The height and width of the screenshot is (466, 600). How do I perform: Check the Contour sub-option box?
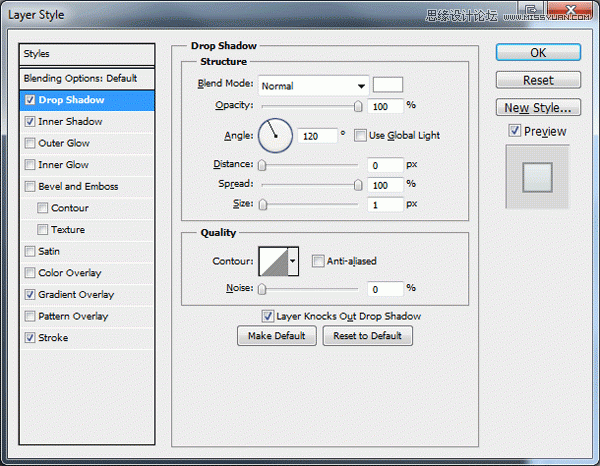[x=42, y=208]
